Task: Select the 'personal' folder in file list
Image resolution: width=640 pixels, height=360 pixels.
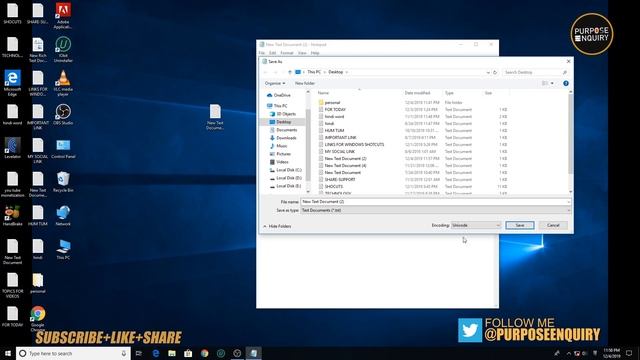Action: (x=332, y=103)
